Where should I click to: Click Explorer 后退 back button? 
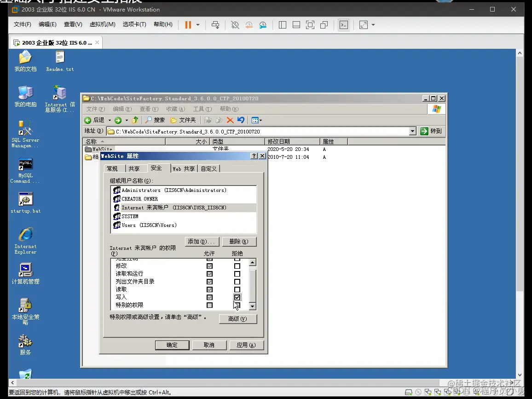coord(95,120)
